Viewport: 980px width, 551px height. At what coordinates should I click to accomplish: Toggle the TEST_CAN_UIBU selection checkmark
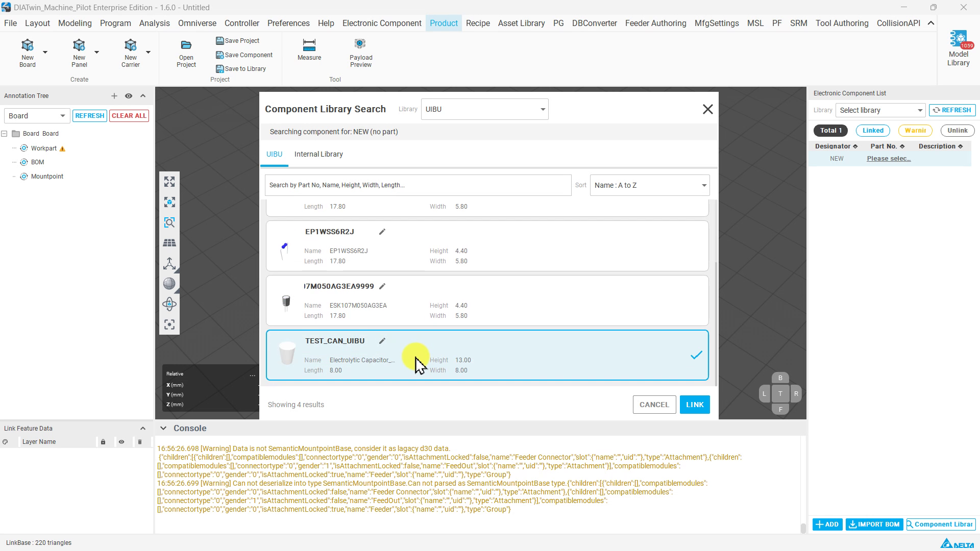click(696, 355)
